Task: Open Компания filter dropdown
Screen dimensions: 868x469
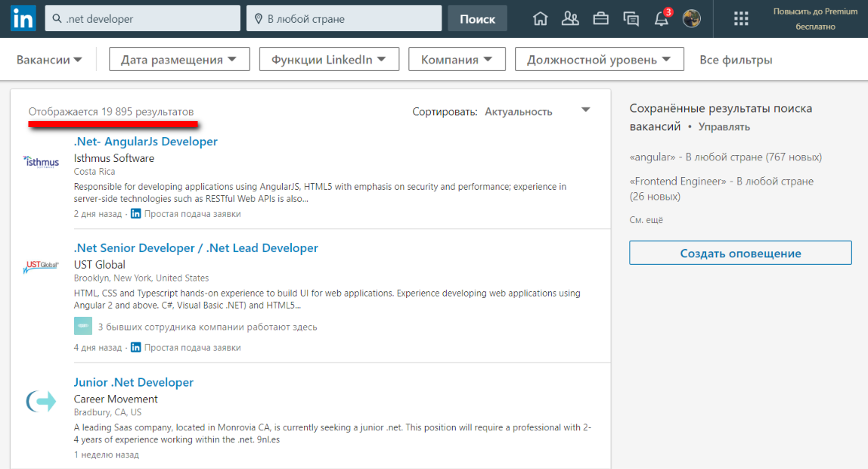Action: [457, 59]
